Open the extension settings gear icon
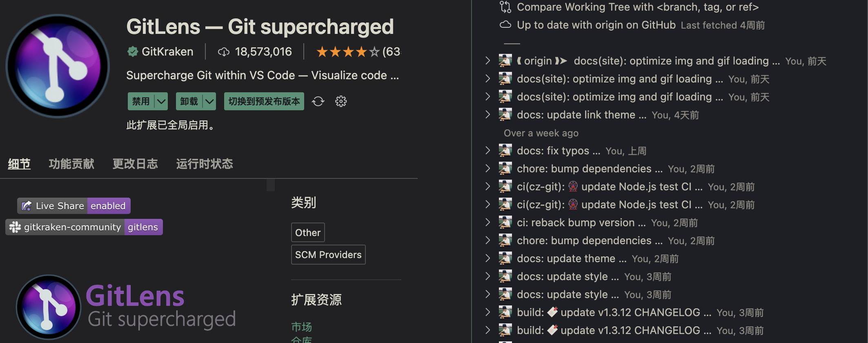 tap(341, 101)
